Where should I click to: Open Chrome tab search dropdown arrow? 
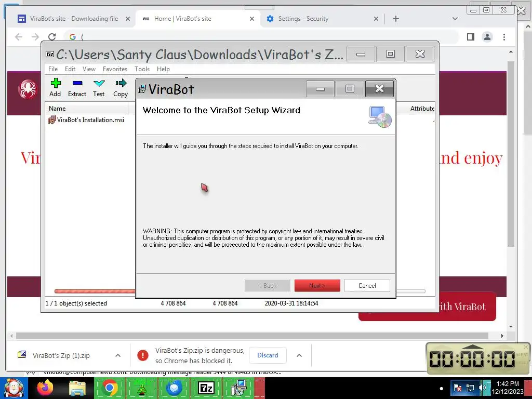coord(455,19)
